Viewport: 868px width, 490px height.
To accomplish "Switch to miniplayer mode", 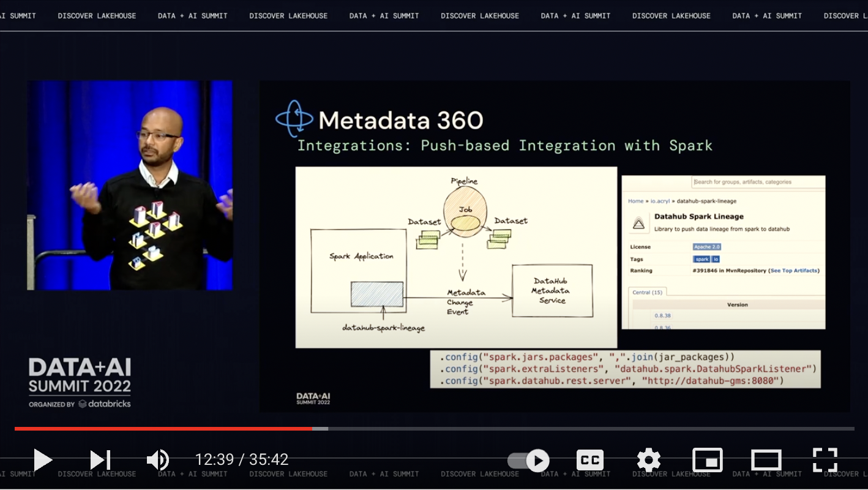I will (707, 461).
